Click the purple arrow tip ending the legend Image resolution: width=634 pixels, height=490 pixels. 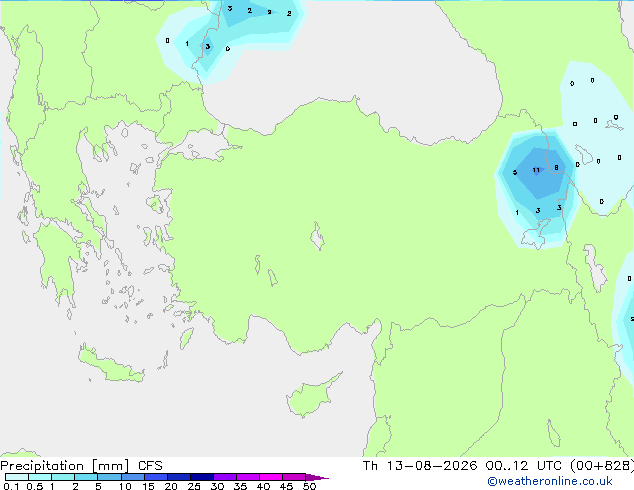pyautogui.click(x=317, y=477)
